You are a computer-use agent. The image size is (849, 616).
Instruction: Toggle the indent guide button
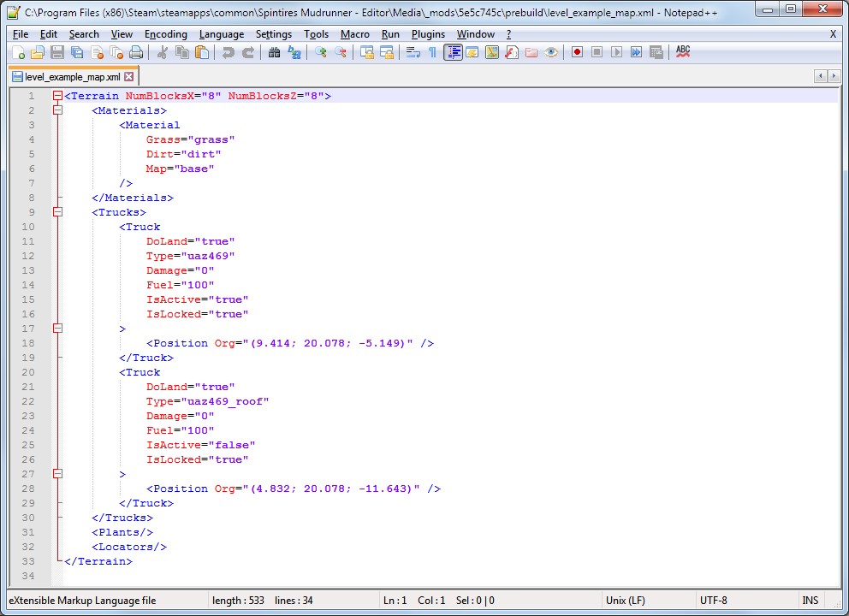(453, 52)
